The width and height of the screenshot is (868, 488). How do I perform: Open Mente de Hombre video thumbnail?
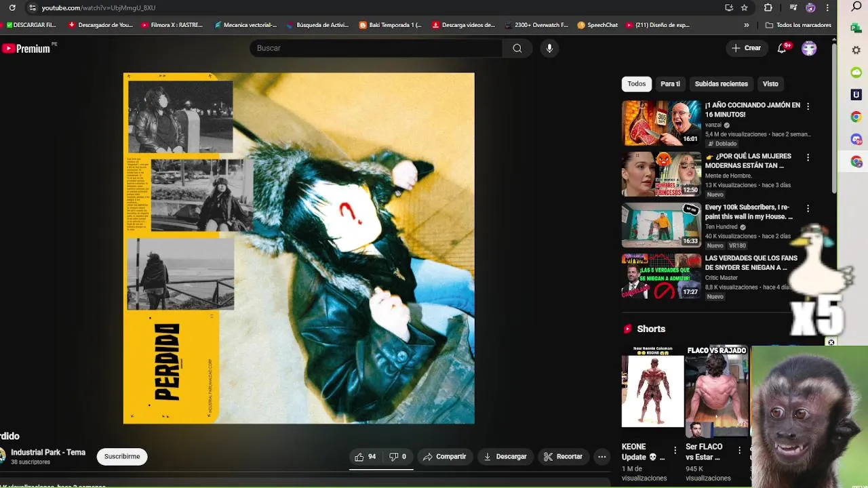coord(661,174)
